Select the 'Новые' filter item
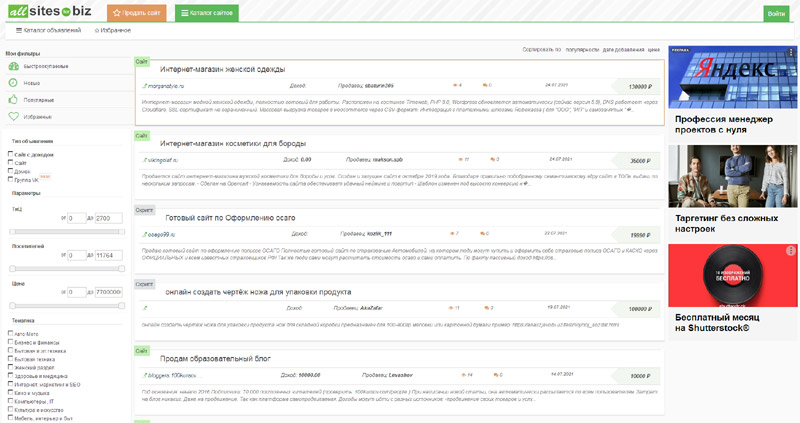The height and width of the screenshot is (423, 800). 32,83
